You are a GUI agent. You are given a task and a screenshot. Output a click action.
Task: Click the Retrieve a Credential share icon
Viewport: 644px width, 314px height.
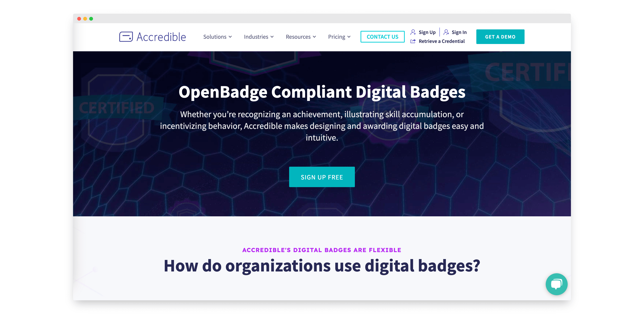point(413,41)
